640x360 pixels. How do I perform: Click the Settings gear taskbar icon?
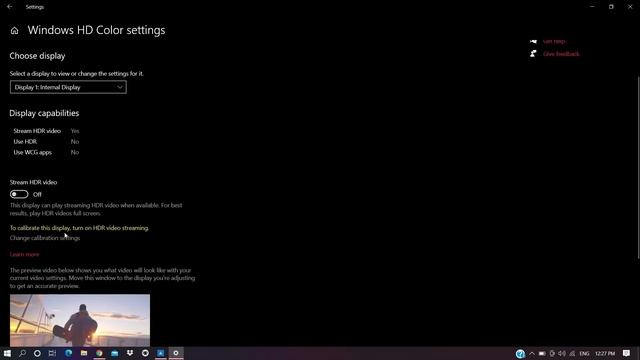tap(176, 353)
